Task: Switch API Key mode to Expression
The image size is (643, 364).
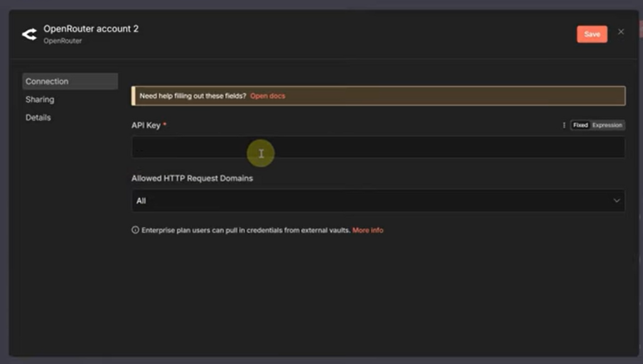Action: [607, 126]
